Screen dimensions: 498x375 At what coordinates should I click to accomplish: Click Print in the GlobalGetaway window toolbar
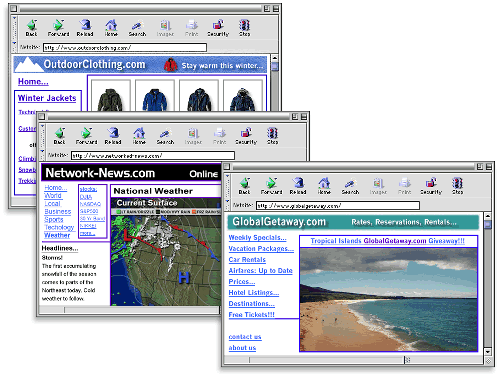(x=404, y=186)
